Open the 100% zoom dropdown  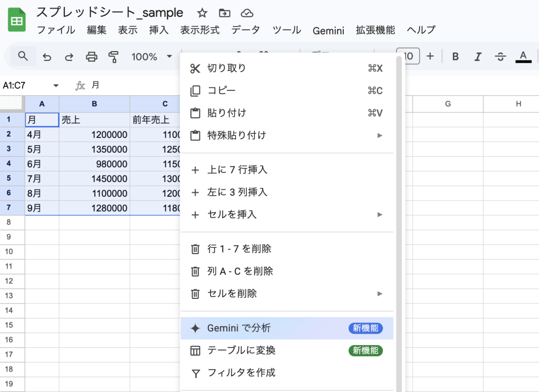[x=152, y=57]
